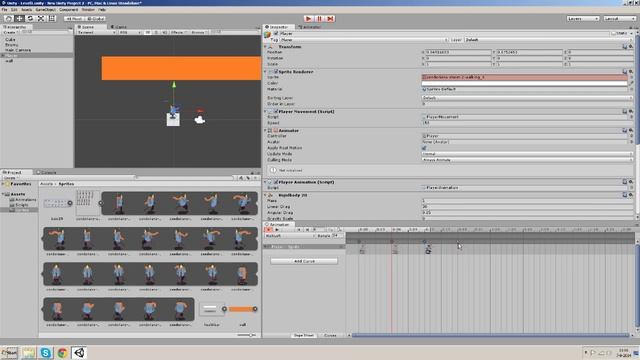This screenshot has width=640, height=360.
Task: Open the Help menu
Action: click(102, 9)
